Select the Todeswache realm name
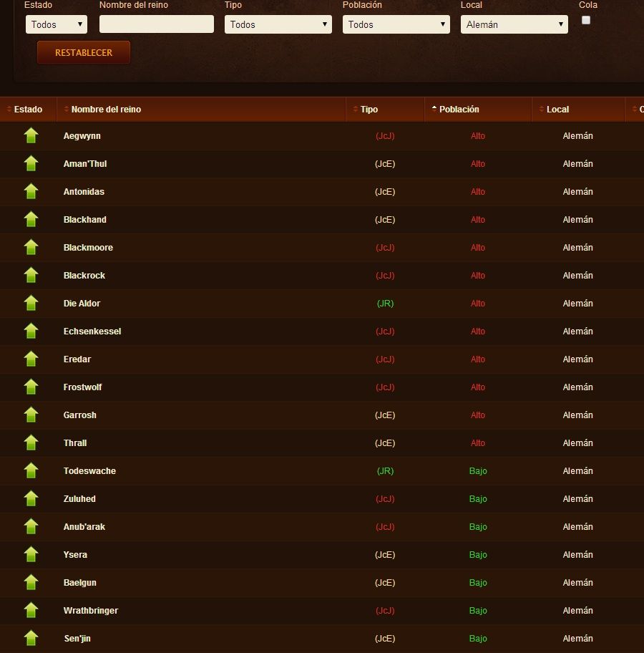Screen dimensions: 644x653 [89, 470]
